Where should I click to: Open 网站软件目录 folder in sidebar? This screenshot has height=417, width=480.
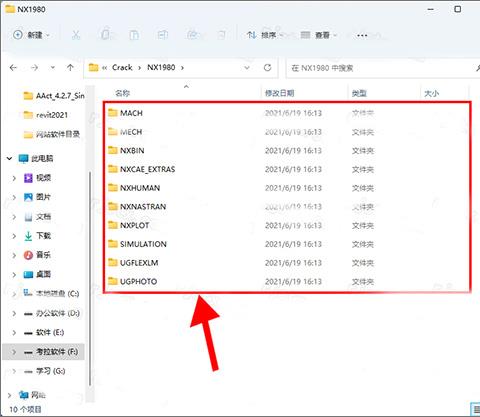tap(52, 134)
